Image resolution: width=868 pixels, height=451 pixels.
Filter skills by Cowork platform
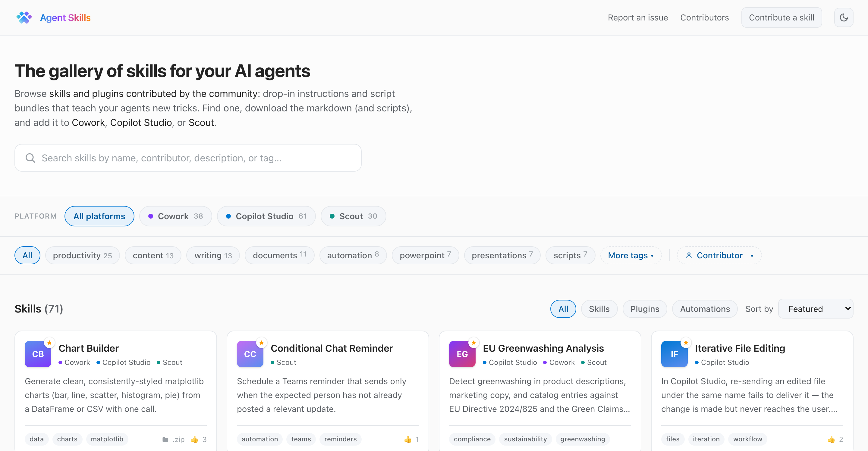pyautogui.click(x=175, y=216)
